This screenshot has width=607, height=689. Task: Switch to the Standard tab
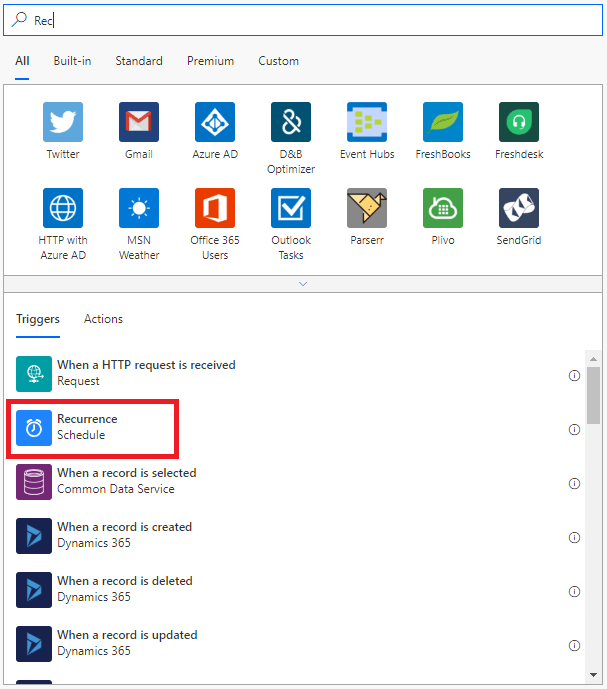click(x=139, y=61)
